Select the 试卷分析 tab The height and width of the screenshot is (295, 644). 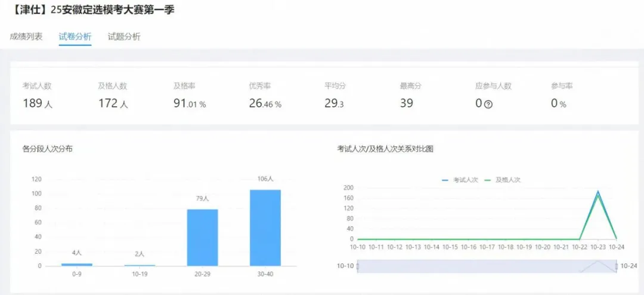(x=75, y=36)
